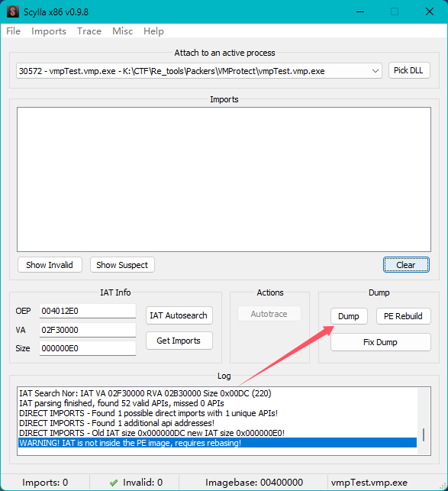The height and width of the screenshot is (491, 448).
Task: Run IAT Autosearch
Action: (179, 315)
